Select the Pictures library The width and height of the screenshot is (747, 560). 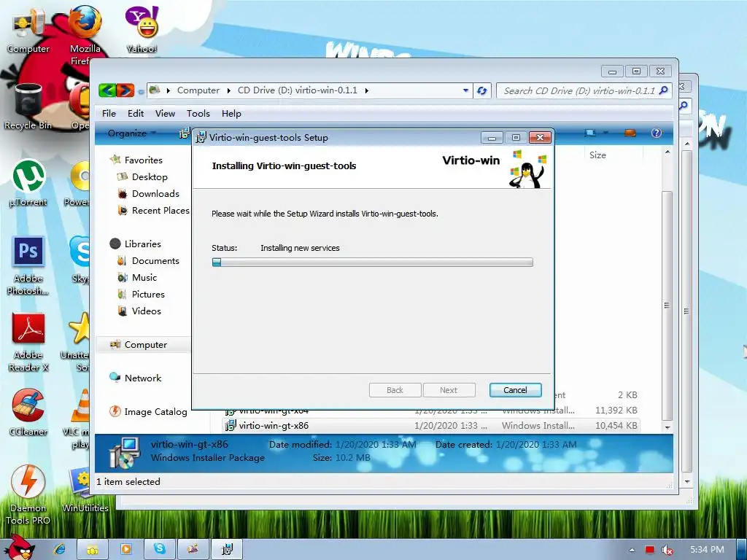[148, 295]
